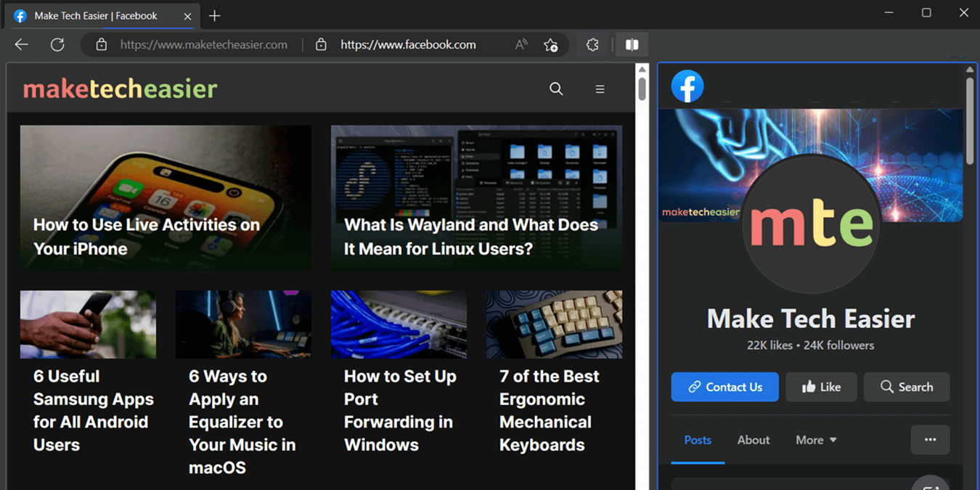Click the Contact Us button

(724, 386)
